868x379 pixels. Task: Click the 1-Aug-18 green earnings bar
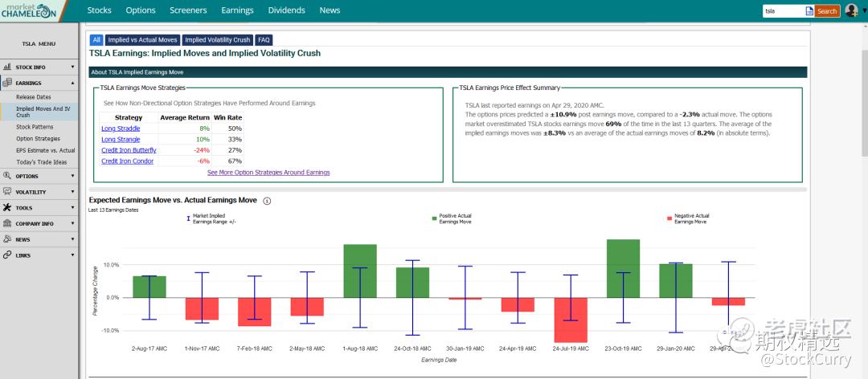[x=360, y=271]
